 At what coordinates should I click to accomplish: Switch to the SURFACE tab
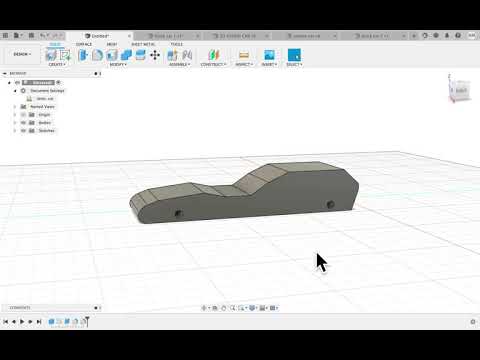tap(84, 44)
